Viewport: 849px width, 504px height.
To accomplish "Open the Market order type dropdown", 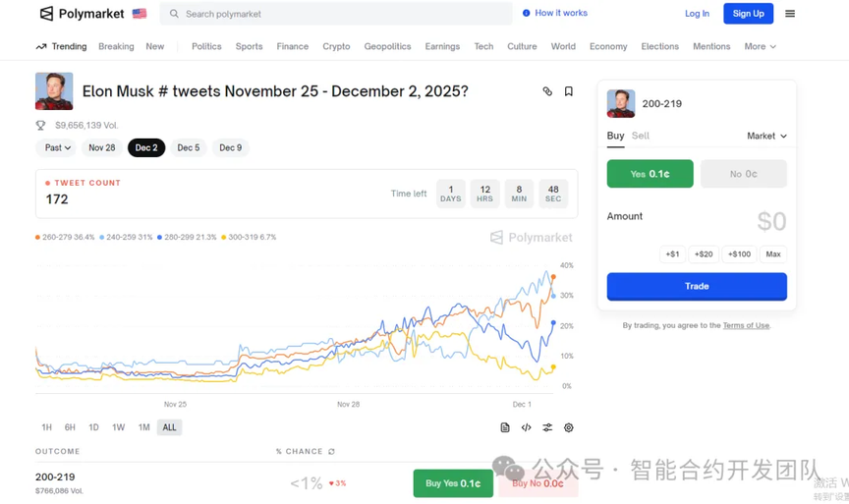I will (766, 136).
